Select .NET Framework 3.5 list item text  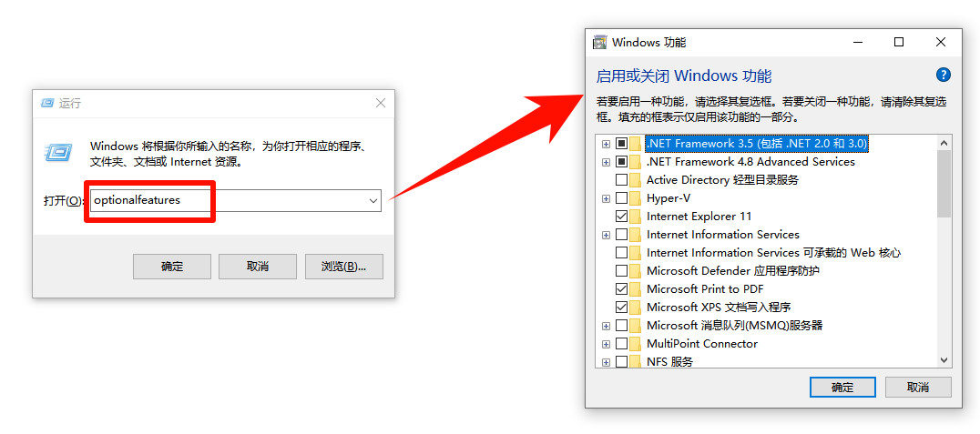tap(757, 144)
